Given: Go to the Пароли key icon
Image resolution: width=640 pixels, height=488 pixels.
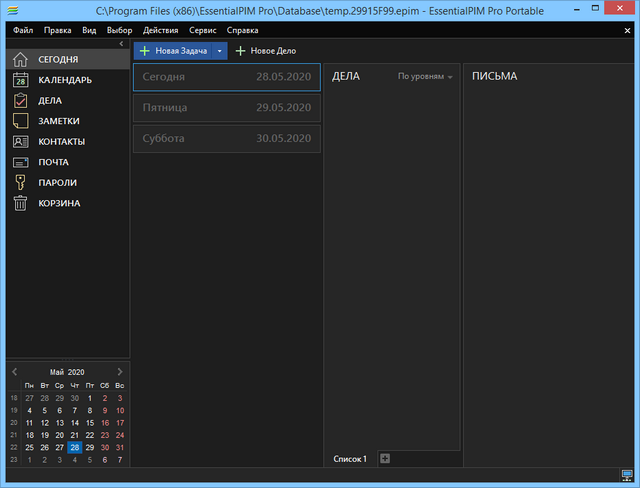Looking at the screenshot, I should coord(20,182).
